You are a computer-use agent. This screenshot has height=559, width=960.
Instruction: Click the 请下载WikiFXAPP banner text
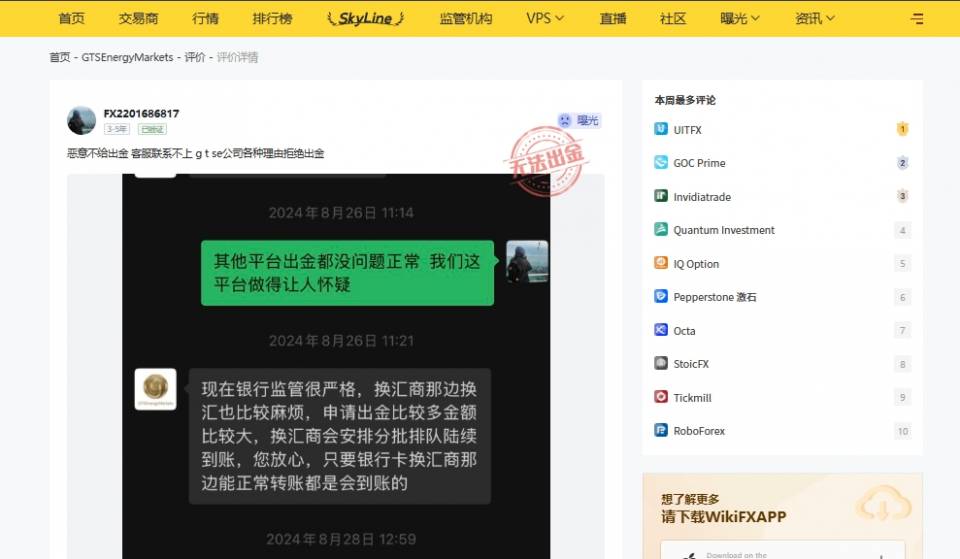[724, 516]
